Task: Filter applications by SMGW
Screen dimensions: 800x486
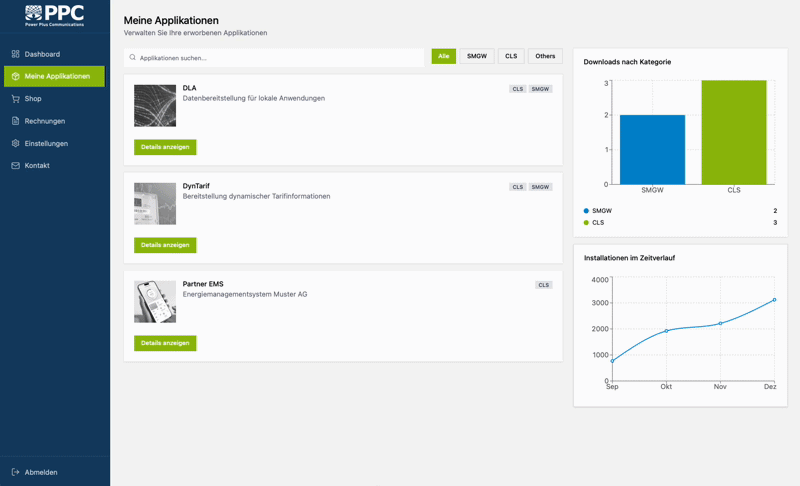Action: tap(477, 56)
